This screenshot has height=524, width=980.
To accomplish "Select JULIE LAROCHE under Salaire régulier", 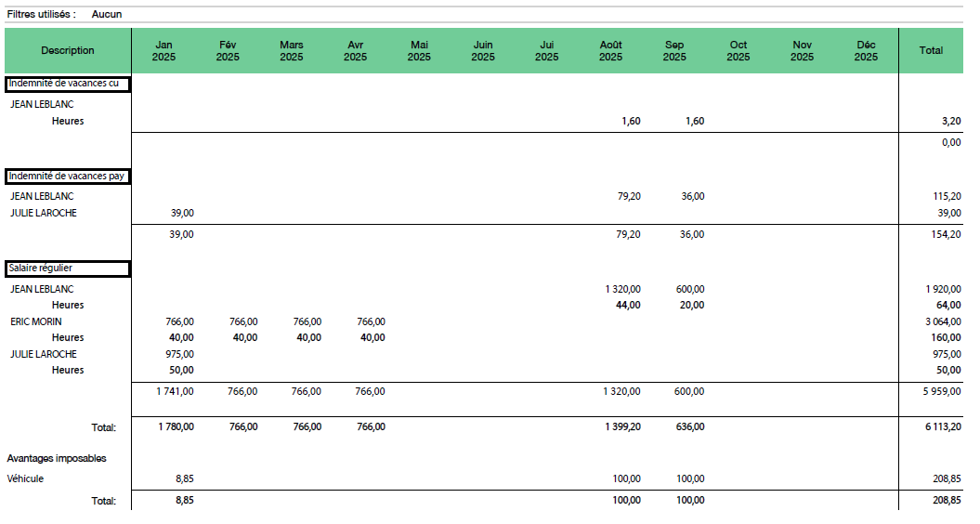I will pos(43,354).
